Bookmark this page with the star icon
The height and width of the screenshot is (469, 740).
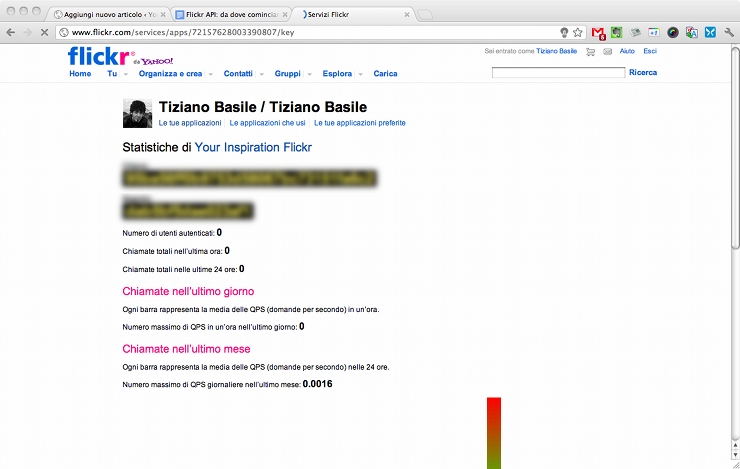578,32
